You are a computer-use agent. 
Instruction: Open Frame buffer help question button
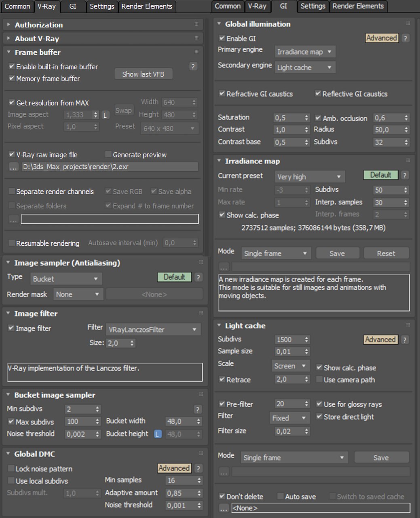click(193, 66)
